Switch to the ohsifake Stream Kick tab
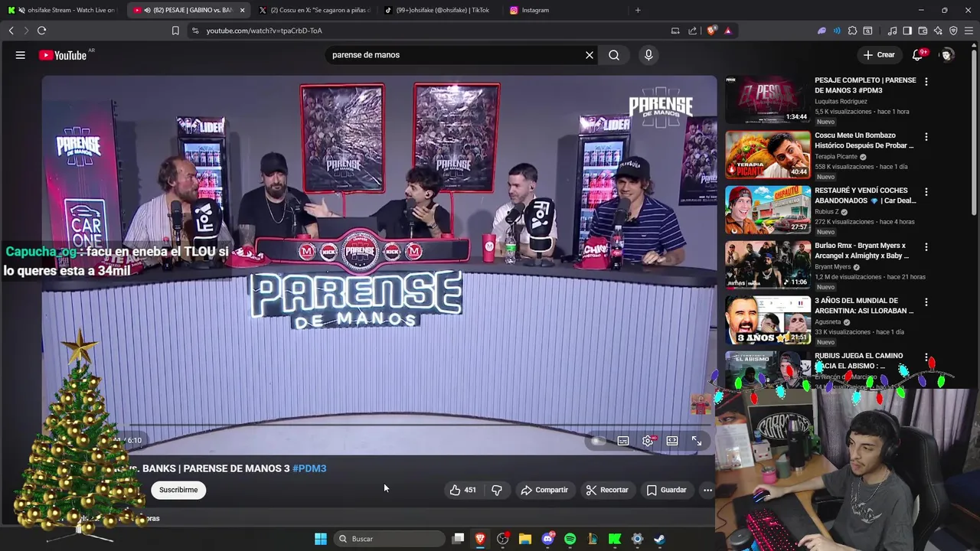Viewport: 980px width, 551px height. pos(63,10)
